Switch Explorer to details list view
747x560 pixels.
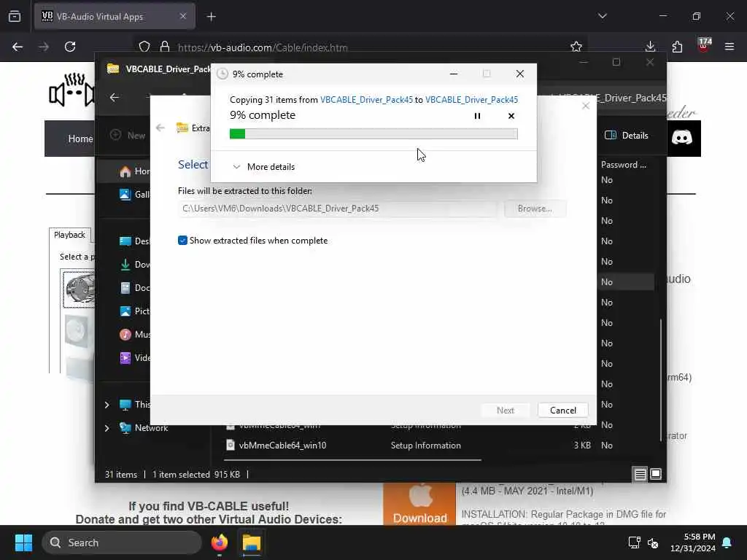tap(640, 474)
